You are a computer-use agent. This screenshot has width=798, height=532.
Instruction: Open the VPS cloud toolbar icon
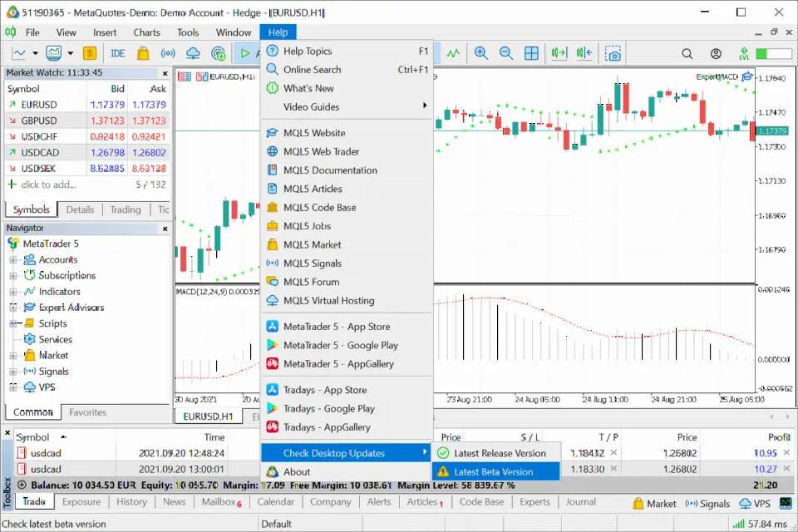(193, 53)
